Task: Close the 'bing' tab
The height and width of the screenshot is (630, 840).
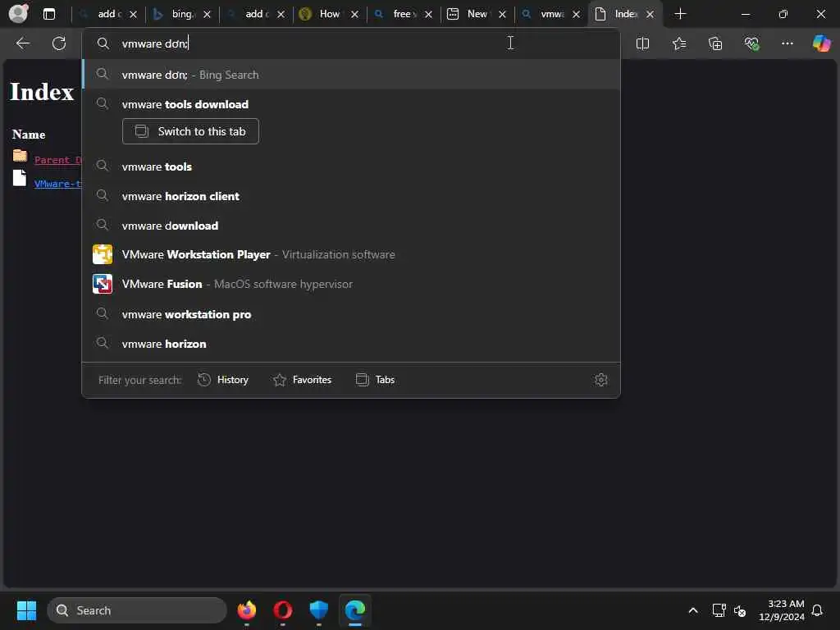Action: pyautogui.click(x=207, y=15)
